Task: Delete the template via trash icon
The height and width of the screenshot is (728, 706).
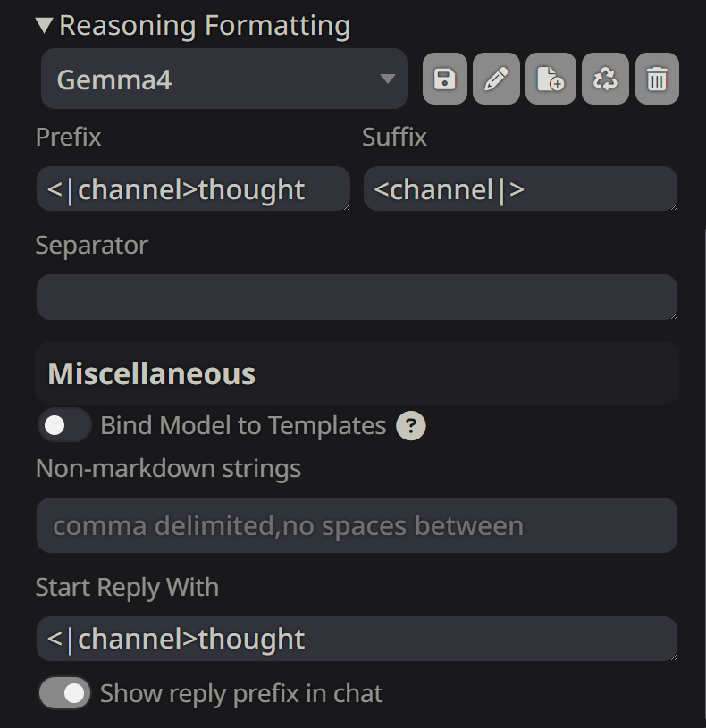Action: pos(657,79)
